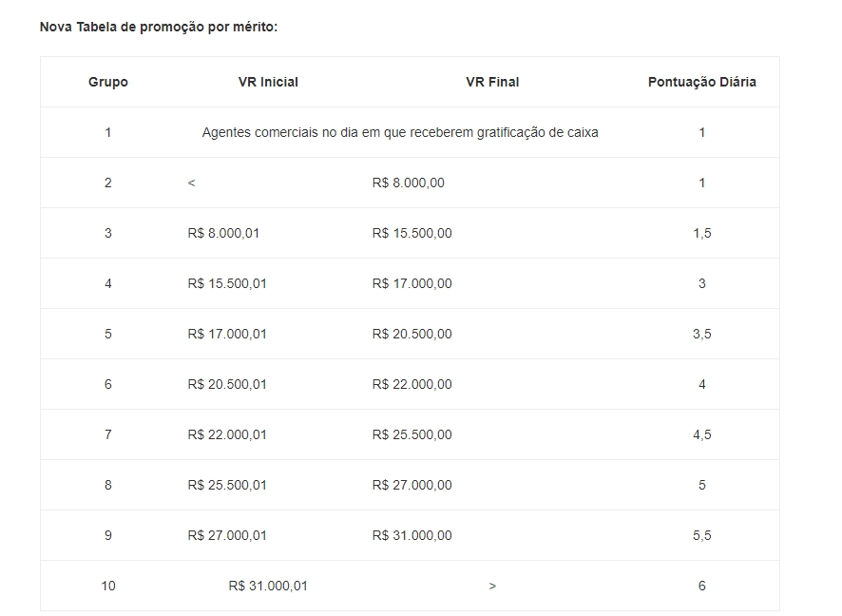This screenshot has height=616, width=842.
Task: Select the R$ 8.000,00 cell
Action: point(409,183)
